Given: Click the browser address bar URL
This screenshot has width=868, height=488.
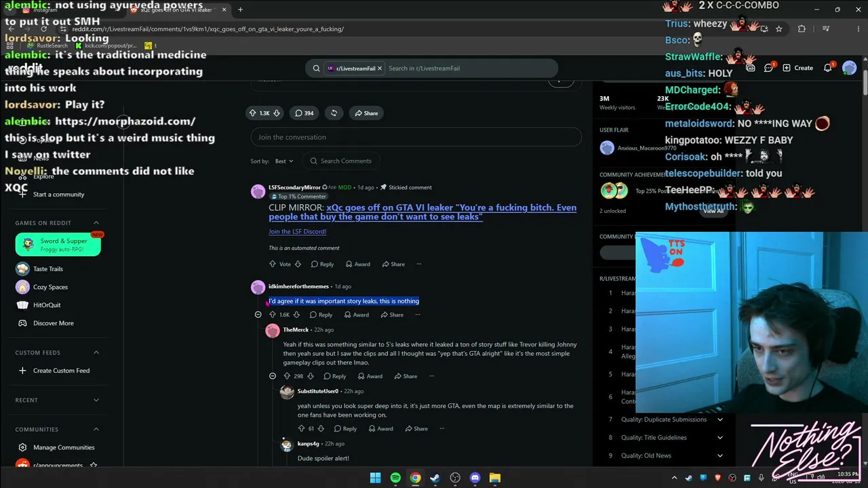Looking at the screenshot, I should pos(208,29).
